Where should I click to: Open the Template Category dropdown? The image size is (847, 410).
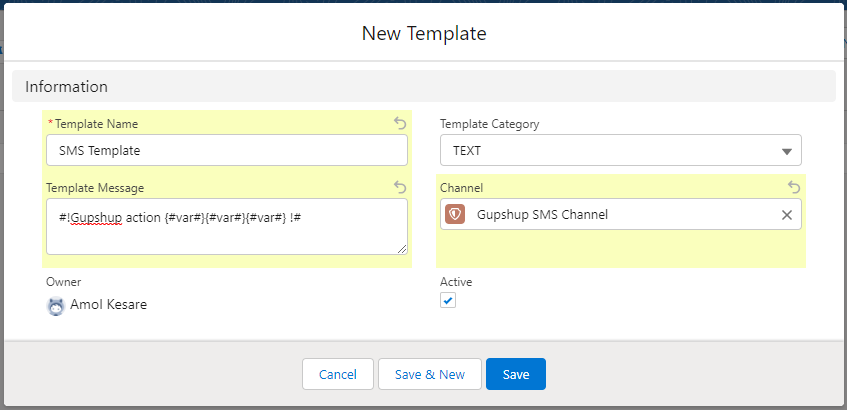pos(620,151)
